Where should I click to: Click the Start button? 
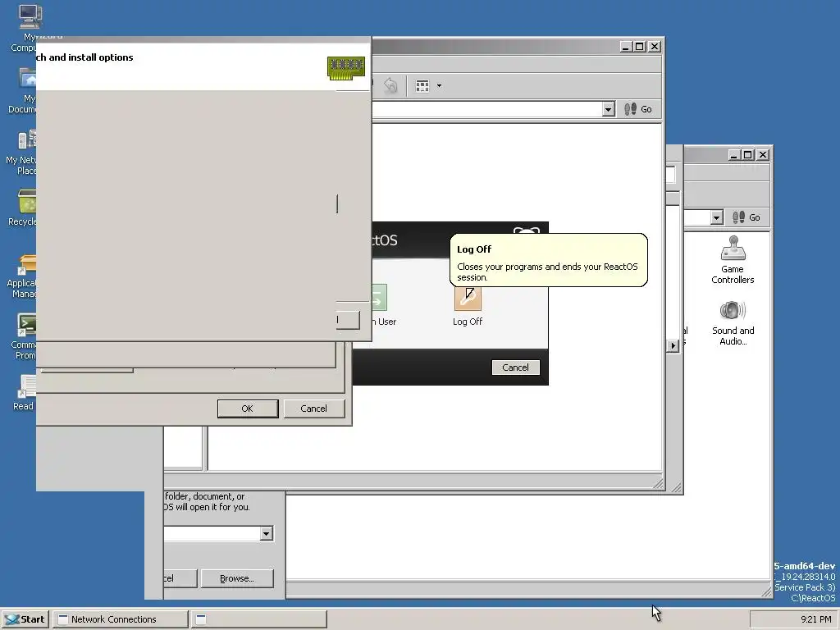pyautogui.click(x=25, y=619)
